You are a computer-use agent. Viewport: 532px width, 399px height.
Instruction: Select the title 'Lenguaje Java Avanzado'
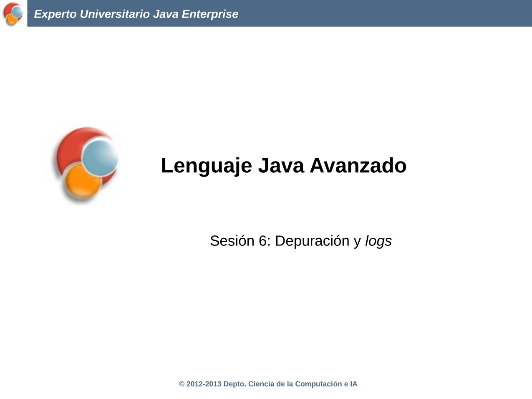click(x=283, y=166)
